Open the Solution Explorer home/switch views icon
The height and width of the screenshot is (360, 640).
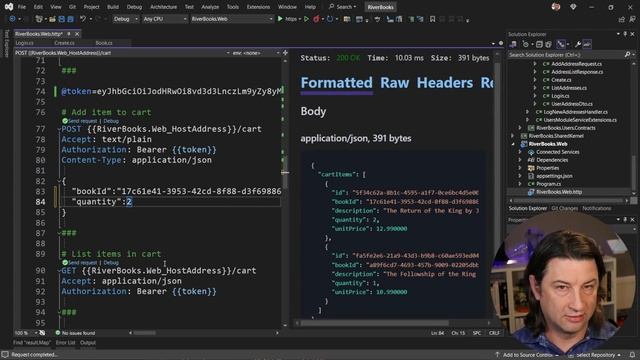tap(513, 44)
